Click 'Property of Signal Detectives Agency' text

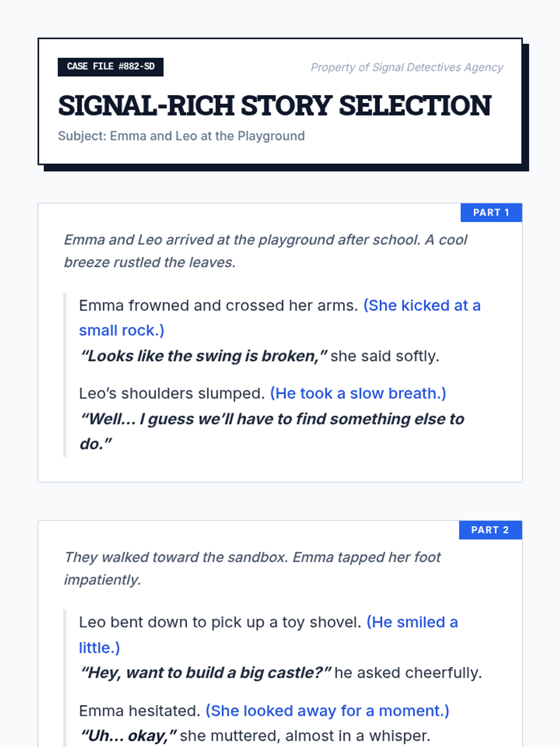[x=407, y=67]
